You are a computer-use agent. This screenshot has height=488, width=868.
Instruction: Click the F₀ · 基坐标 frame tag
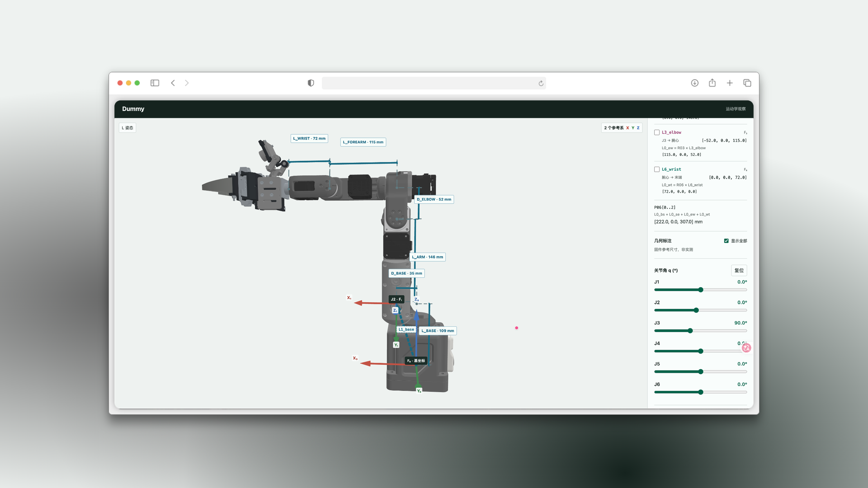click(416, 361)
